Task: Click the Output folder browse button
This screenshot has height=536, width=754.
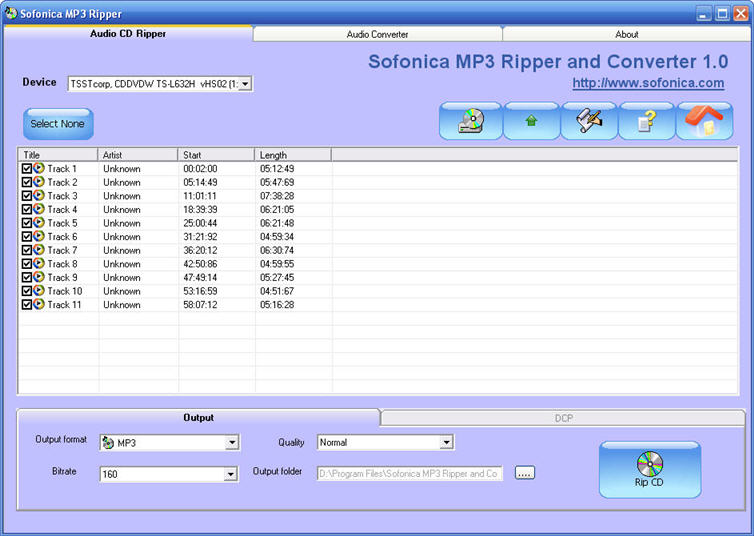Action: pos(525,473)
